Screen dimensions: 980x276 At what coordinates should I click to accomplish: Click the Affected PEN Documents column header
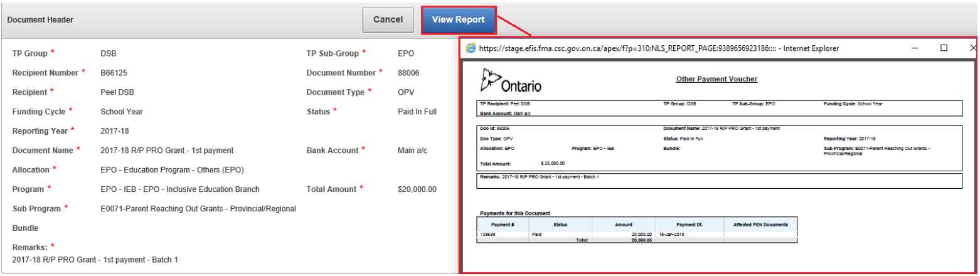(x=760, y=224)
